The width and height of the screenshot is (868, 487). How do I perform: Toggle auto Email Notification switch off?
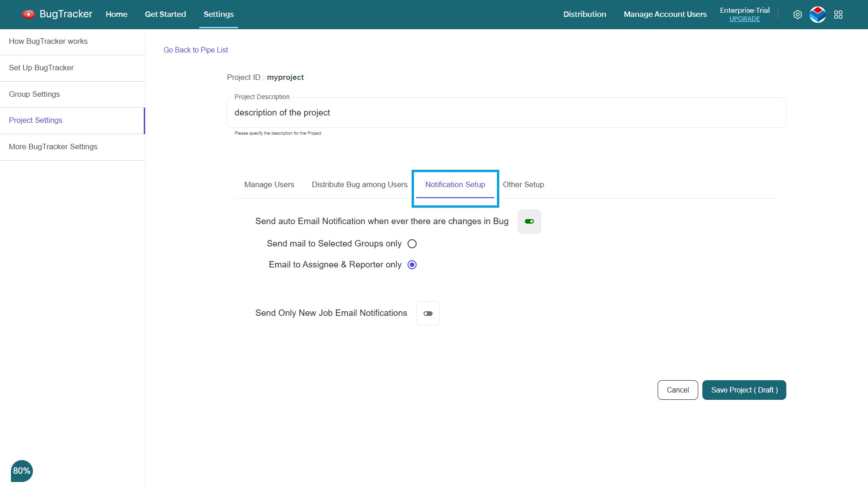(529, 221)
